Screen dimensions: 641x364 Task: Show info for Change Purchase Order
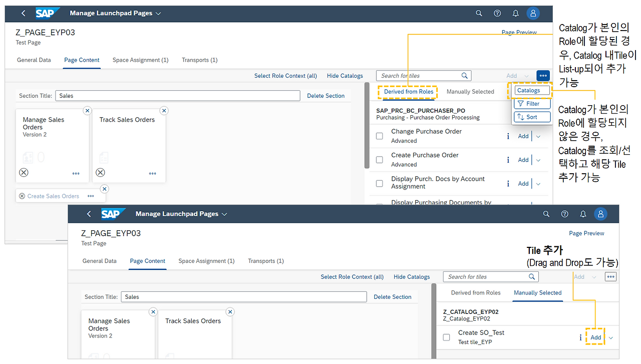(x=508, y=136)
